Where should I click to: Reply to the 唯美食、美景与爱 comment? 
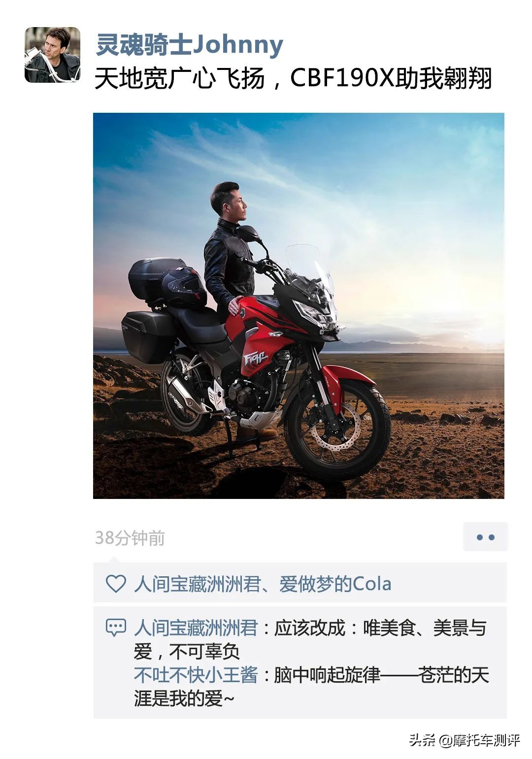tap(310, 640)
